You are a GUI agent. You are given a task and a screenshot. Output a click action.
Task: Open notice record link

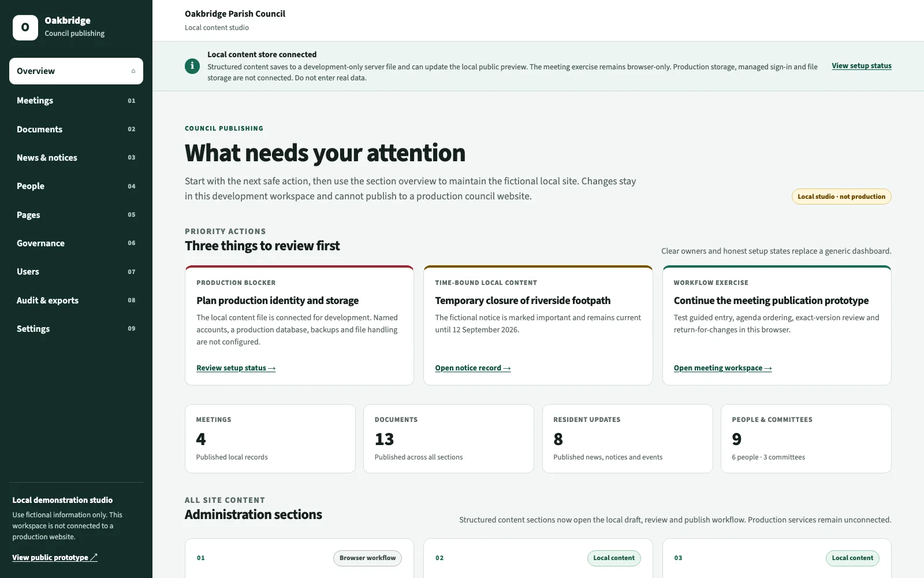(x=473, y=368)
